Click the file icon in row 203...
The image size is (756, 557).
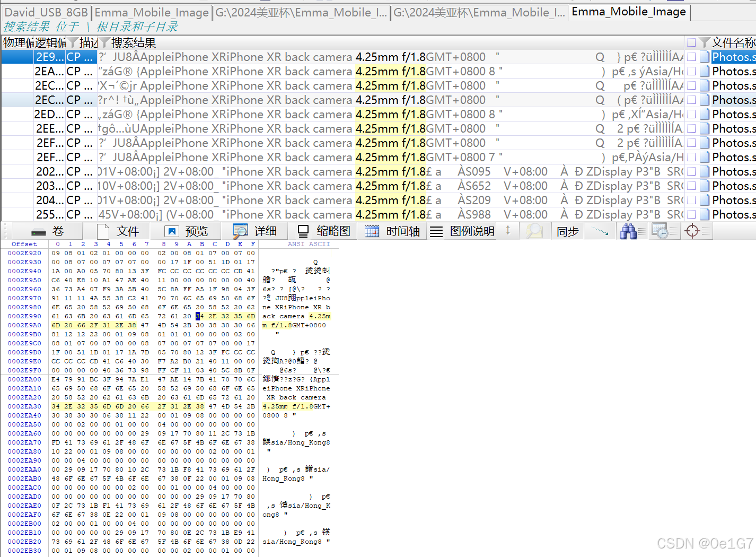click(x=705, y=186)
